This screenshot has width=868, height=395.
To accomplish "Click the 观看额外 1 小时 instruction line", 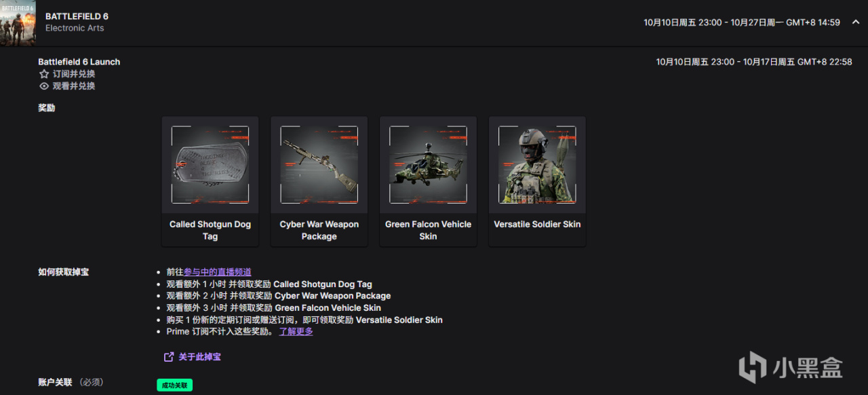I will click(269, 284).
